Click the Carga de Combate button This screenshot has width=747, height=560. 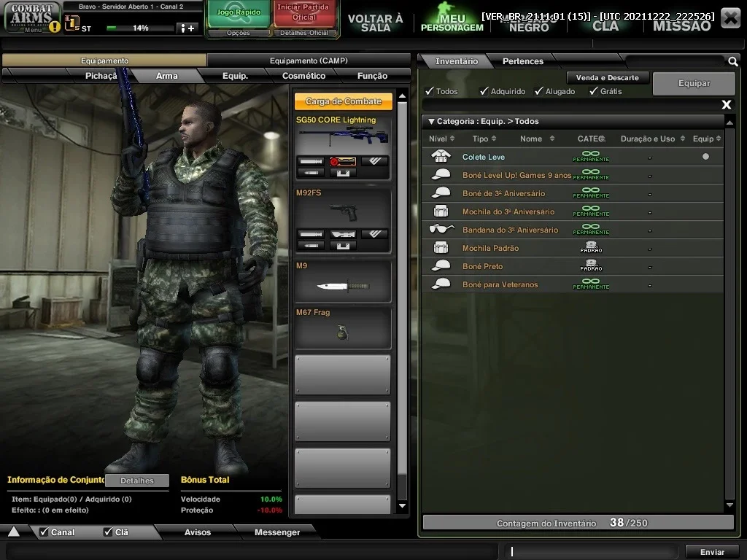point(343,101)
